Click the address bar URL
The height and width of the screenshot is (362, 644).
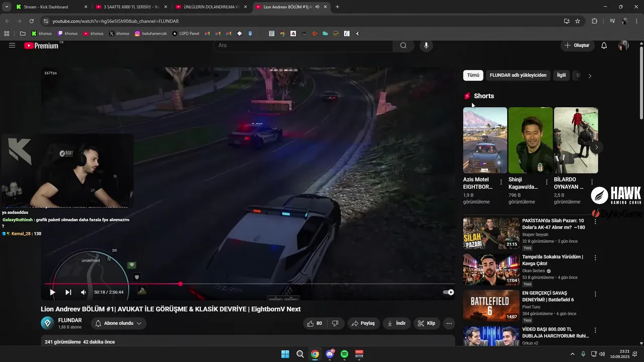click(116, 21)
